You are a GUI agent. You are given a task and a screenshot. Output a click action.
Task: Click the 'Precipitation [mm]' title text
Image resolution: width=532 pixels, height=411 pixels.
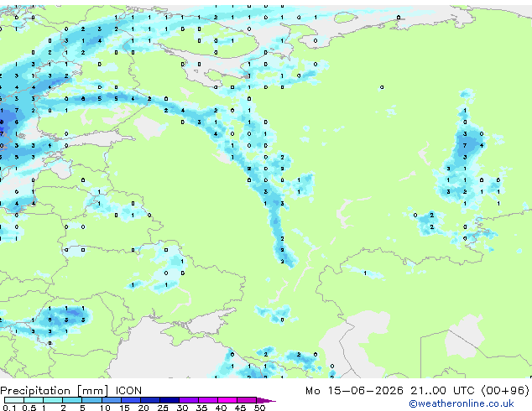(x=55, y=391)
